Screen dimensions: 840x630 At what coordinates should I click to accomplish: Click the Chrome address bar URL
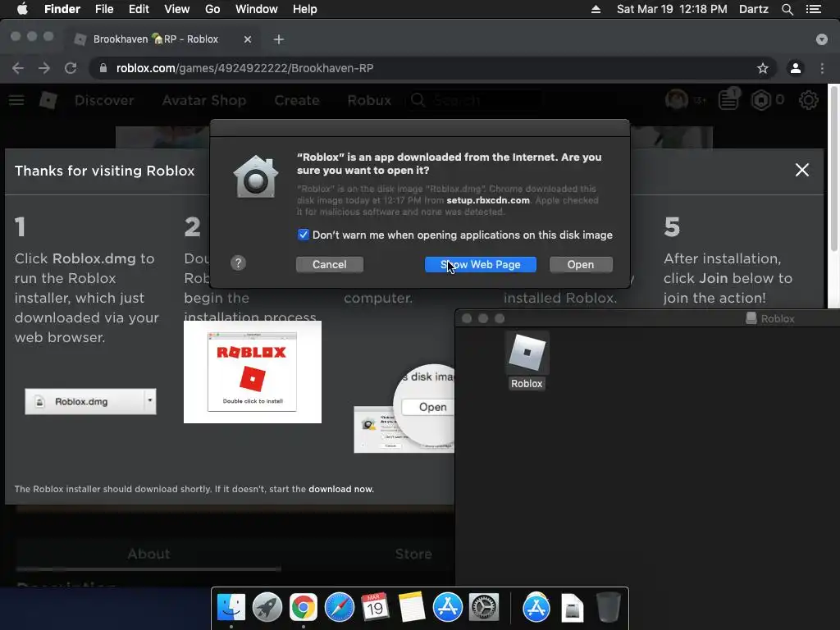244,68
